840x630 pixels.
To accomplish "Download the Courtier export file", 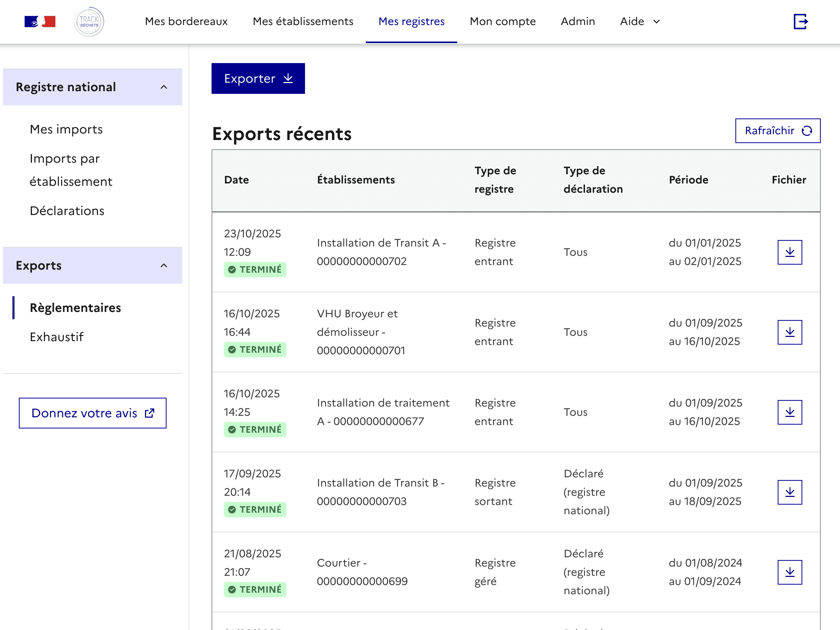I will pos(790,572).
